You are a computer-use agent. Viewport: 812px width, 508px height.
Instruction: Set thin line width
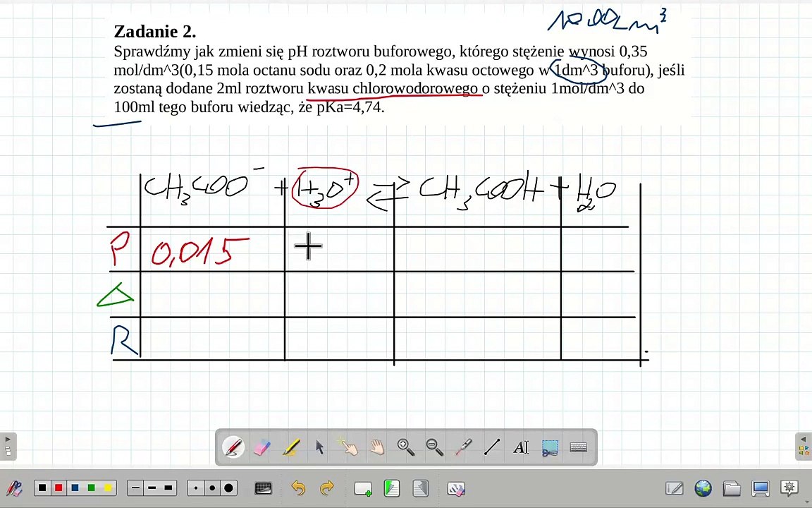coord(135,488)
